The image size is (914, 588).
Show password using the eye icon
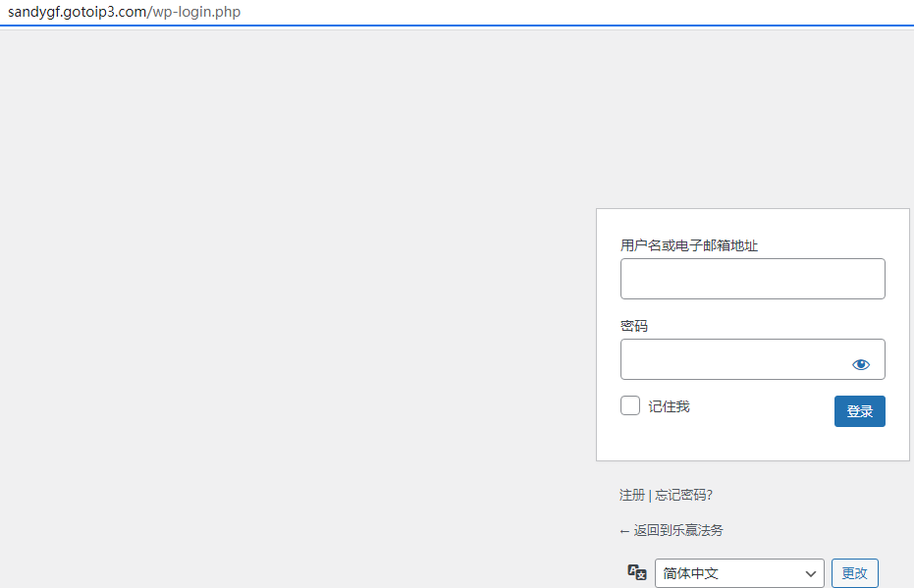click(861, 364)
